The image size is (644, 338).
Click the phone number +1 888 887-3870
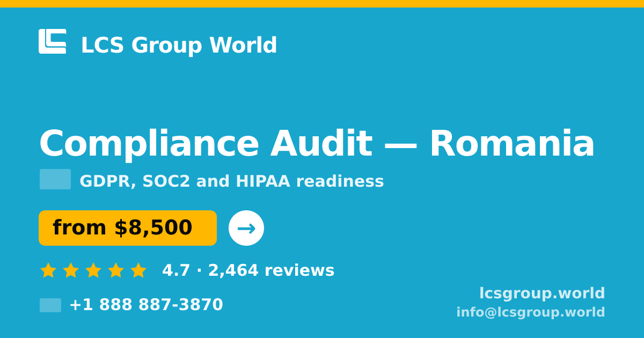(146, 305)
